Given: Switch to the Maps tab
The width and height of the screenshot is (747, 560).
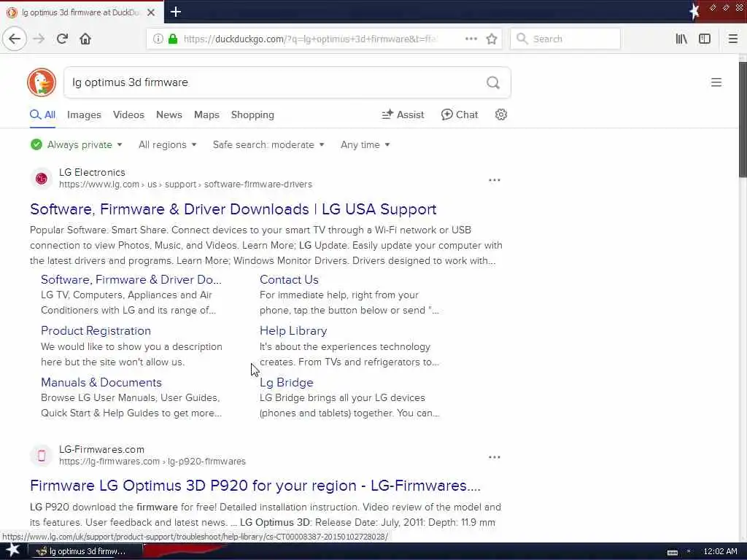Looking at the screenshot, I should click(x=206, y=114).
